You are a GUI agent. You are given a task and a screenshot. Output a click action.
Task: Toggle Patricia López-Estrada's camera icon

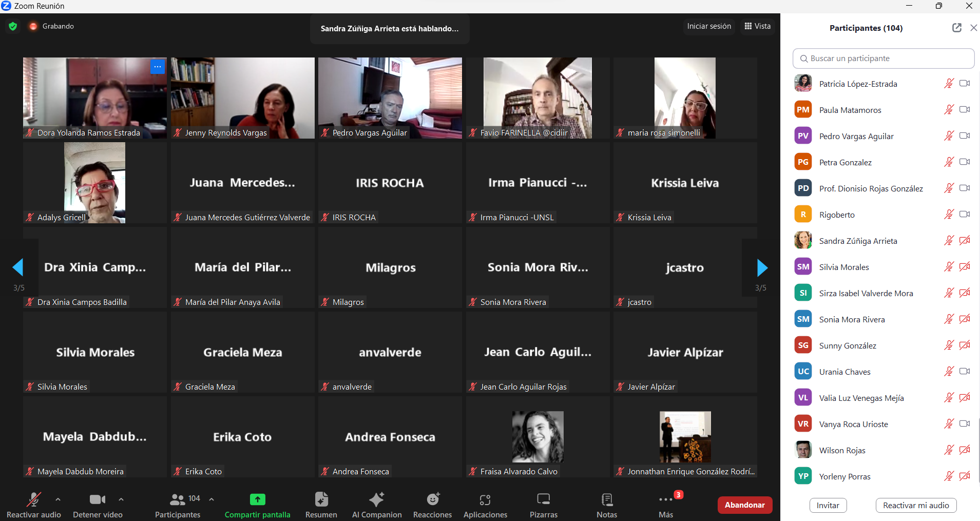click(x=965, y=83)
